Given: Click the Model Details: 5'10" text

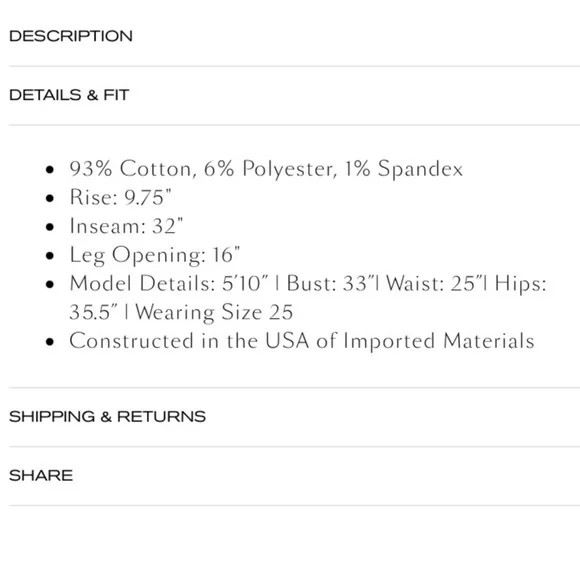Looking at the screenshot, I should coord(169,283).
